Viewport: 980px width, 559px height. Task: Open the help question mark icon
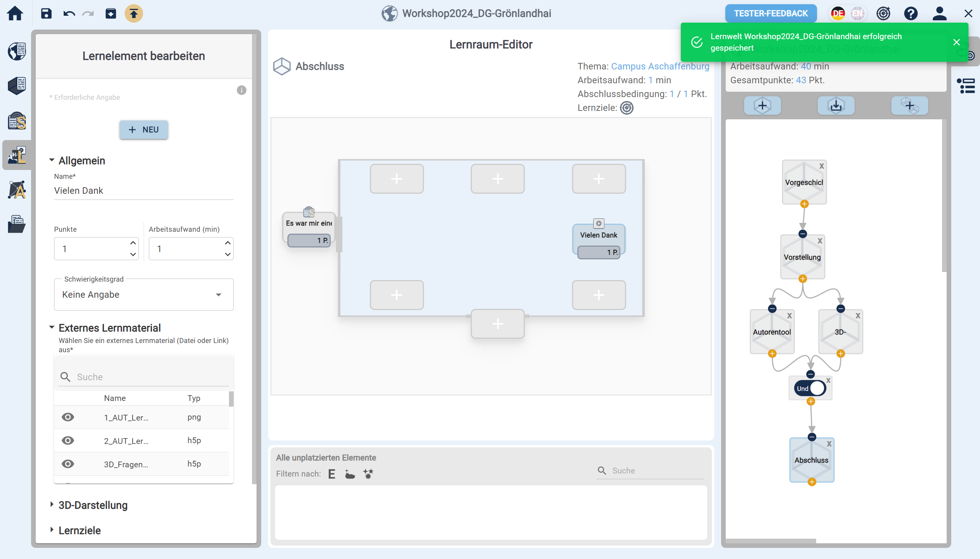point(911,13)
